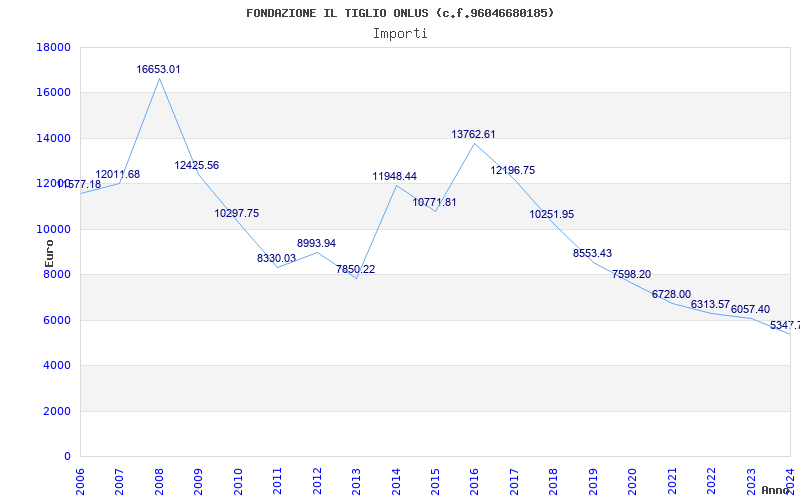Click the 2021 x-axis year label

tap(671, 481)
